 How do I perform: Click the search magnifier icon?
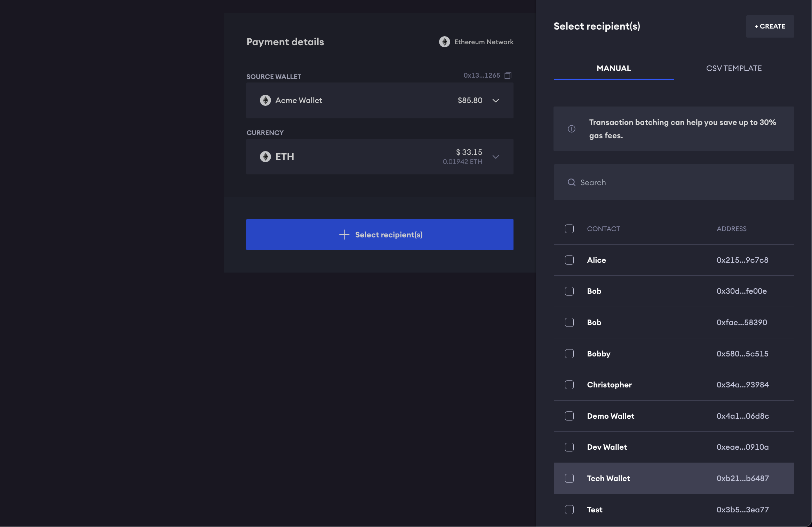pos(571,182)
